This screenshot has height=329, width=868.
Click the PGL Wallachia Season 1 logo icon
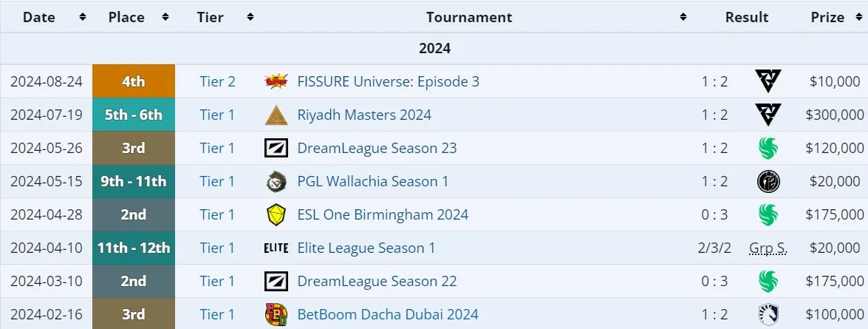pyautogui.click(x=276, y=182)
